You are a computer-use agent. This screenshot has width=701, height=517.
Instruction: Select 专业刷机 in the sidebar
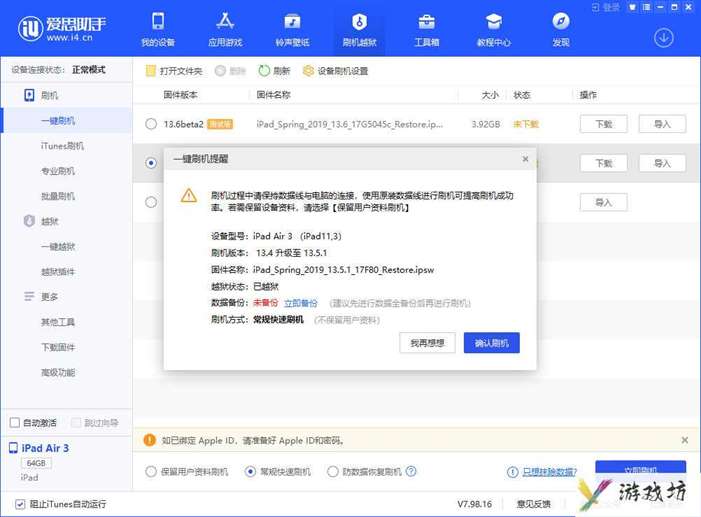point(58,171)
